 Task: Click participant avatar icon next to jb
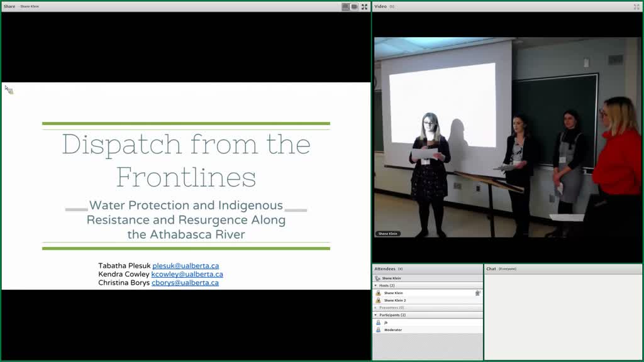click(x=378, y=322)
